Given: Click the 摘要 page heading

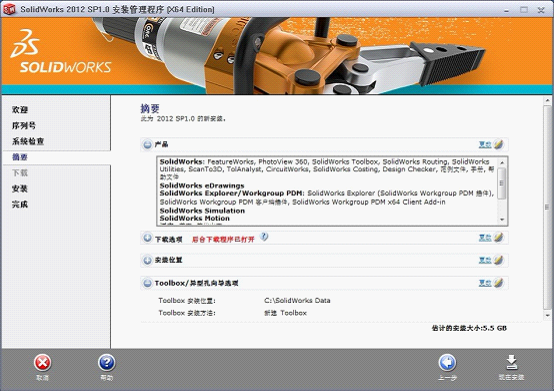Looking at the screenshot, I should 150,108.
